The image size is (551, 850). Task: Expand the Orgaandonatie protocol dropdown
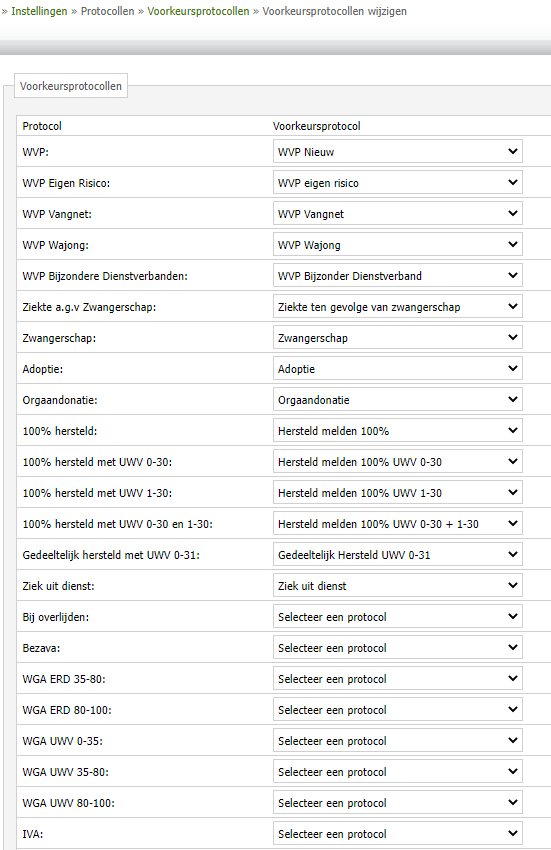(398, 400)
